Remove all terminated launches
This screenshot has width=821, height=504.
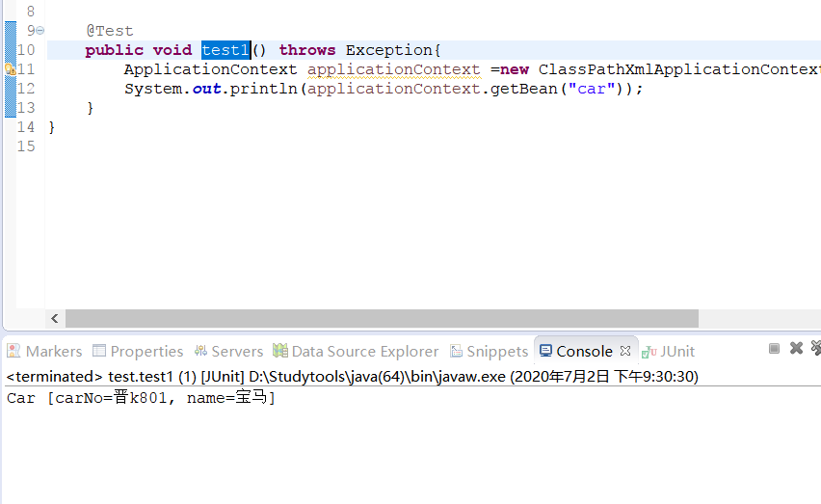pyautogui.click(x=815, y=349)
